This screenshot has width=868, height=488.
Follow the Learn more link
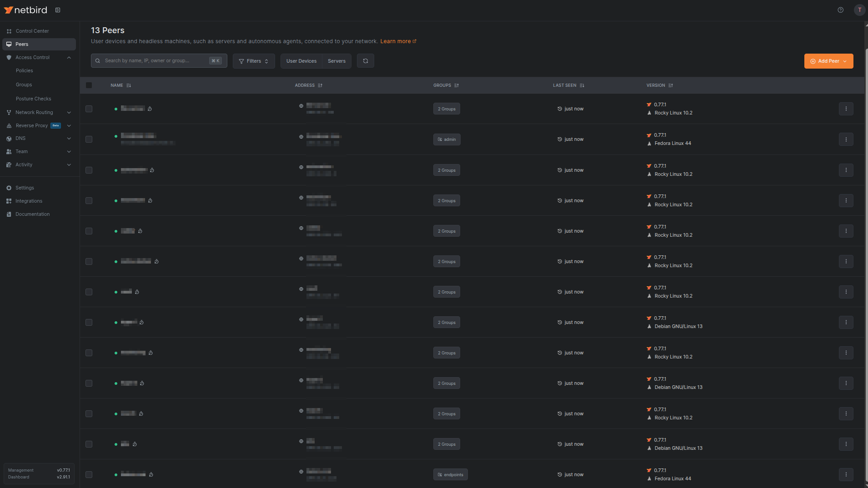tap(396, 41)
